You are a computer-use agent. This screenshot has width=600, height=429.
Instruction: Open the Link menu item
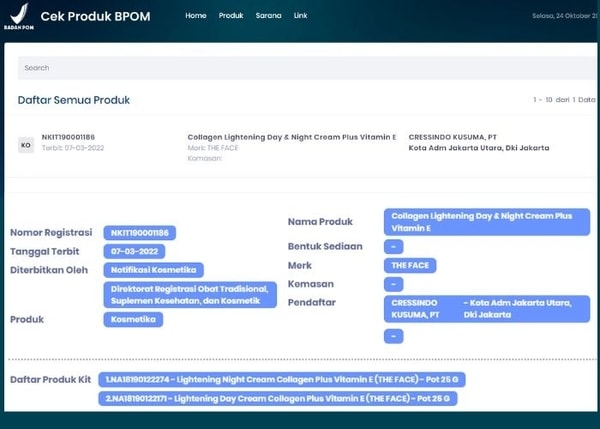[x=300, y=16]
